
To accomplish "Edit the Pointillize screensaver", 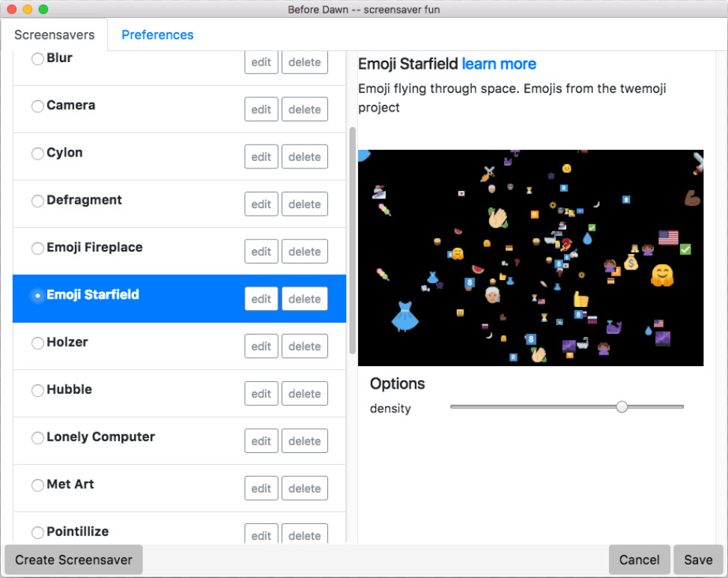I will coord(261,534).
